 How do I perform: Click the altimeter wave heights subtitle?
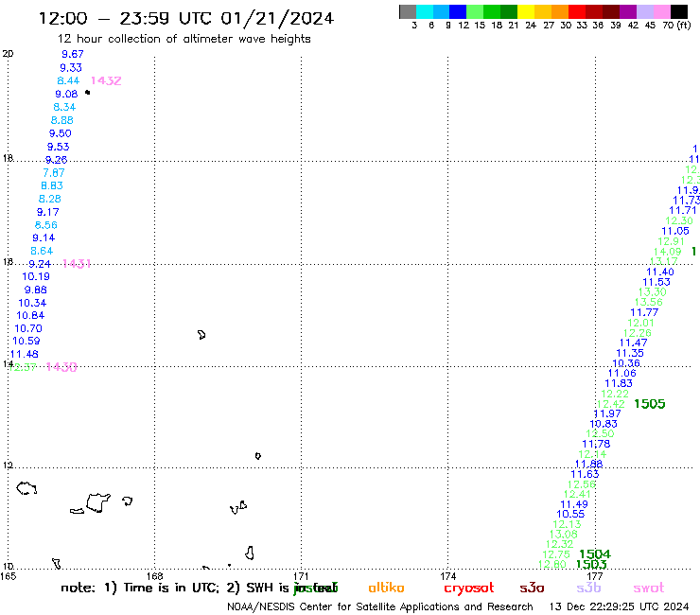(x=184, y=39)
